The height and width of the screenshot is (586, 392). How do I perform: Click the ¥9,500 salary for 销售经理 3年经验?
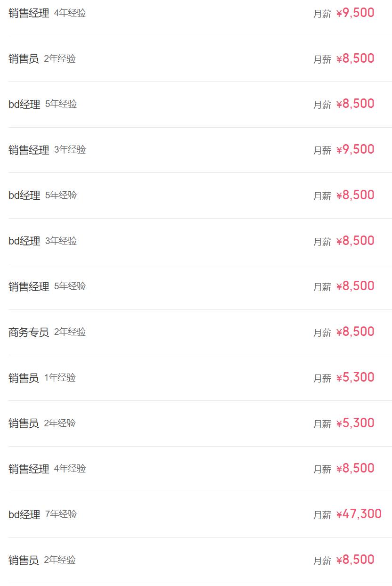click(355, 150)
